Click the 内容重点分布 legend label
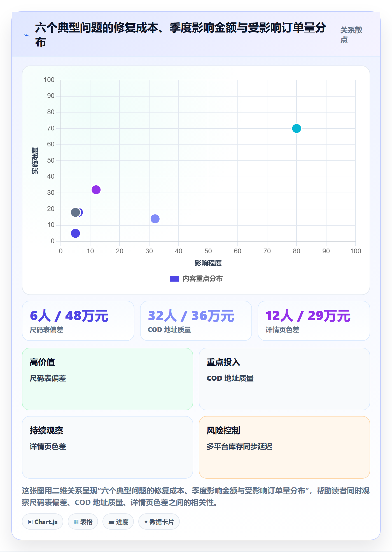The height and width of the screenshot is (552, 392). (x=203, y=279)
